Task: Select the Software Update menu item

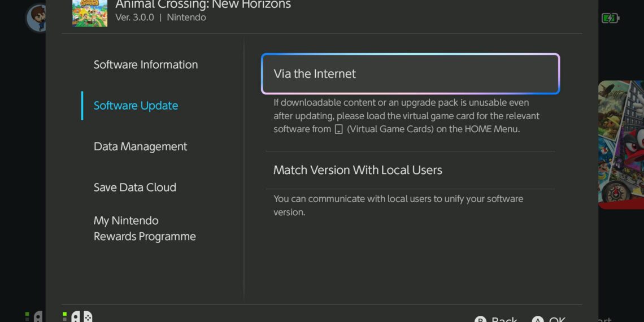Action: point(136,106)
